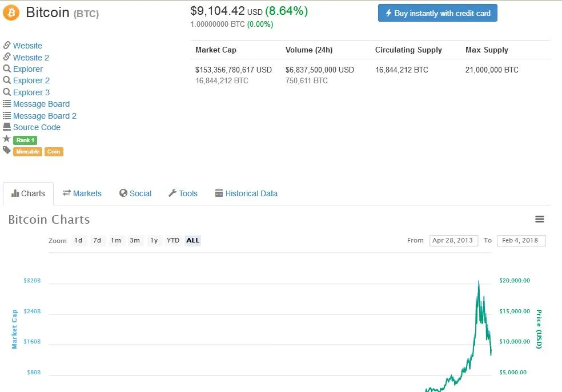Open the Explorer 3 link

[x=31, y=92]
